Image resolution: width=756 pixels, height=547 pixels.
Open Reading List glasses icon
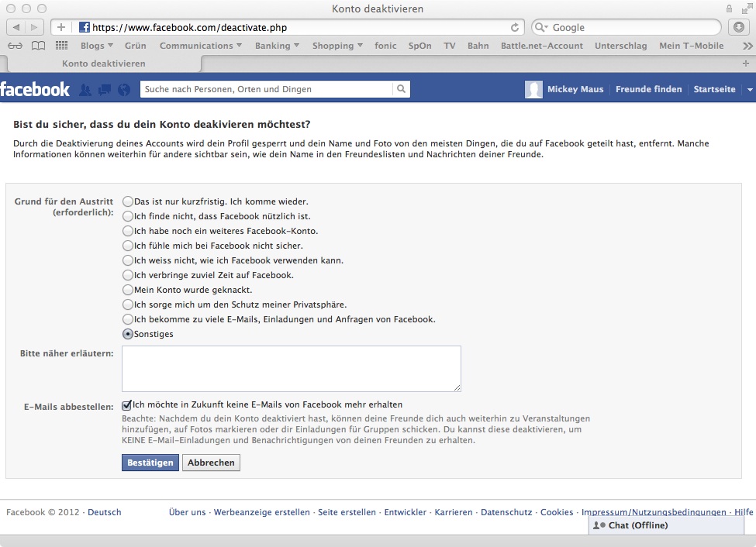tap(15, 46)
